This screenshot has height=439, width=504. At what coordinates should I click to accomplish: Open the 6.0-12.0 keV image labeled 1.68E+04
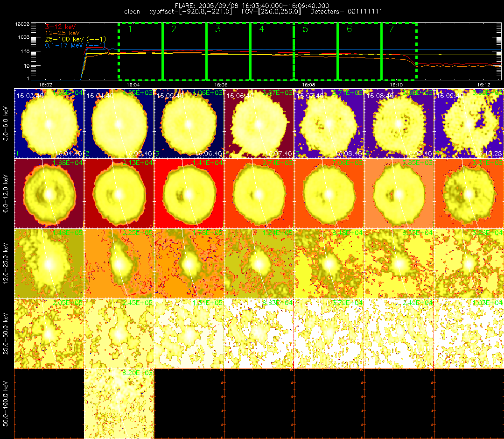49,194
